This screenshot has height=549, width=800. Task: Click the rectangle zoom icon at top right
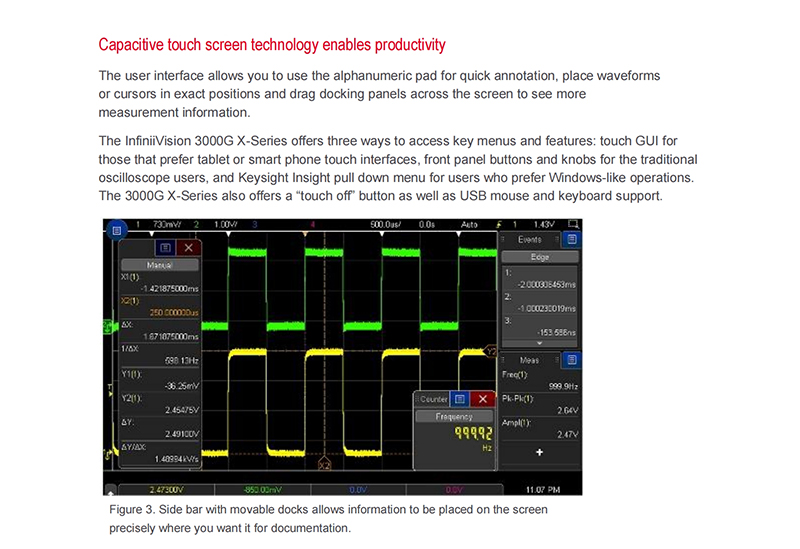tap(573, 224)
